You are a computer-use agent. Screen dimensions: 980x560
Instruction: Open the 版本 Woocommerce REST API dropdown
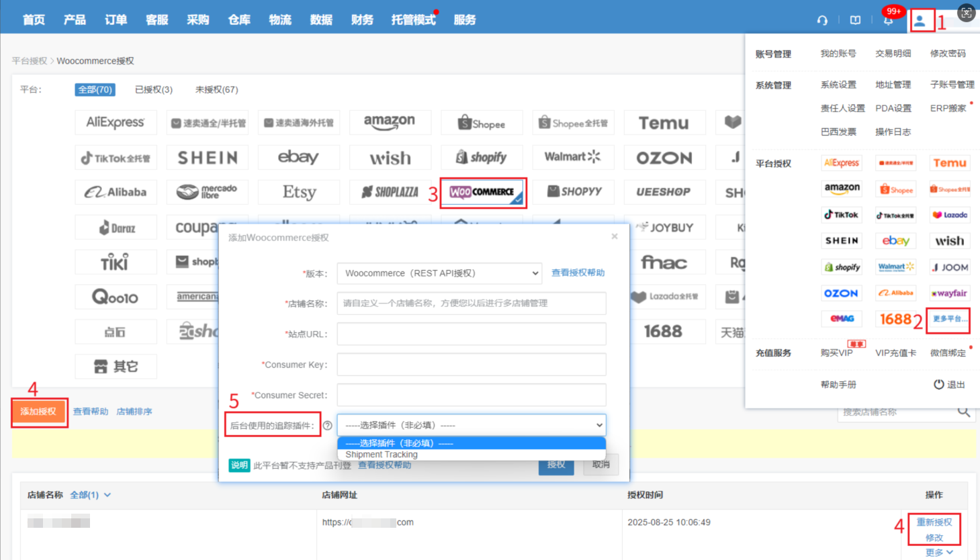pos(439,273)
